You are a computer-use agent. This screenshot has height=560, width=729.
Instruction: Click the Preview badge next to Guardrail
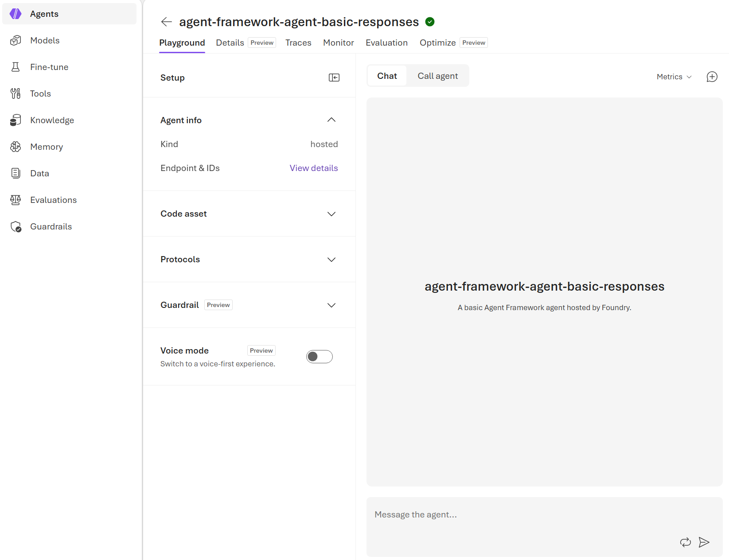pos(218,305)
